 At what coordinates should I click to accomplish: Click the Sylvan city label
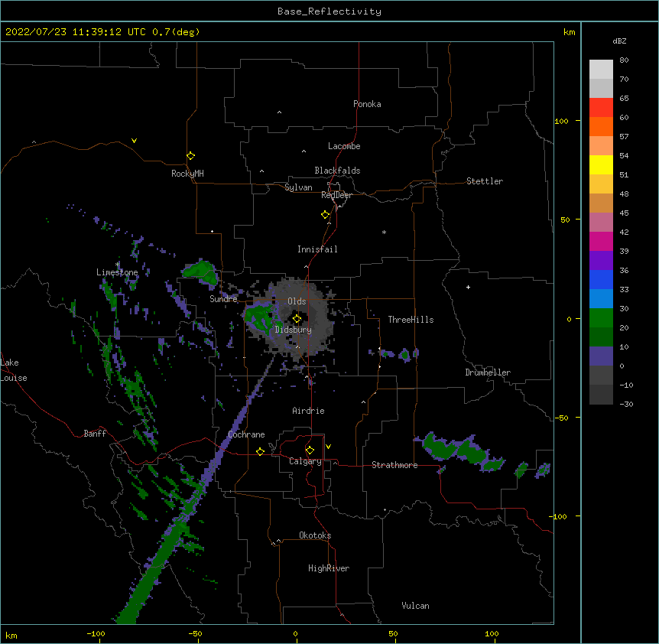click(298, 187)
